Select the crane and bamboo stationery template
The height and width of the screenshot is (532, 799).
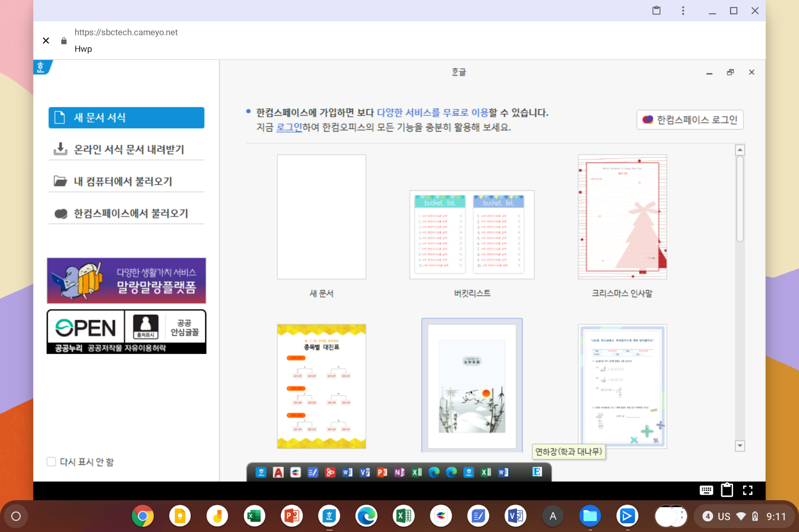pos(472,385)
